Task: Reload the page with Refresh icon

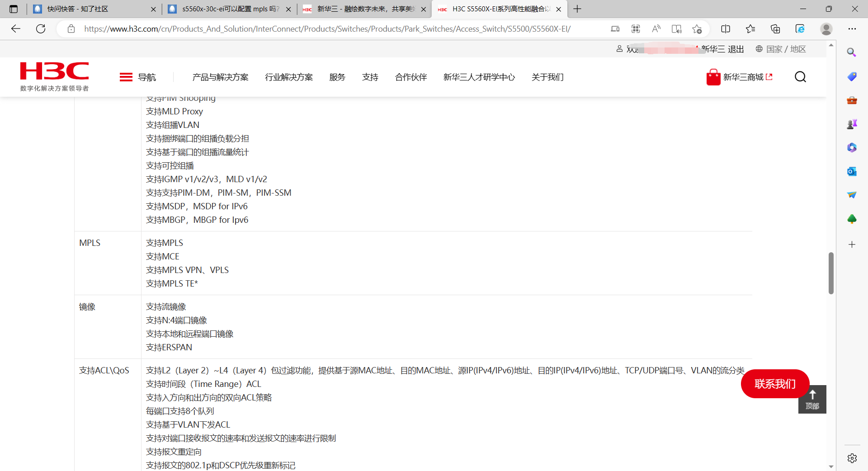Action: [41, 29]
